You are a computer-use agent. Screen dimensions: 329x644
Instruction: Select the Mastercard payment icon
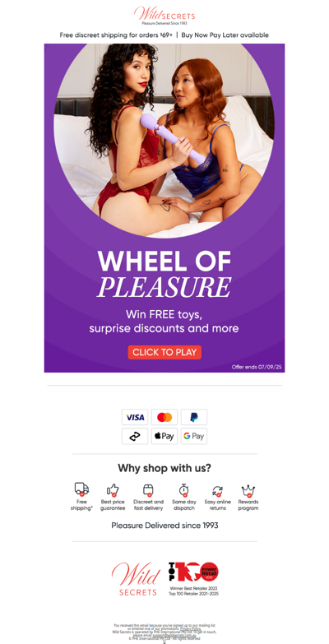164,417
